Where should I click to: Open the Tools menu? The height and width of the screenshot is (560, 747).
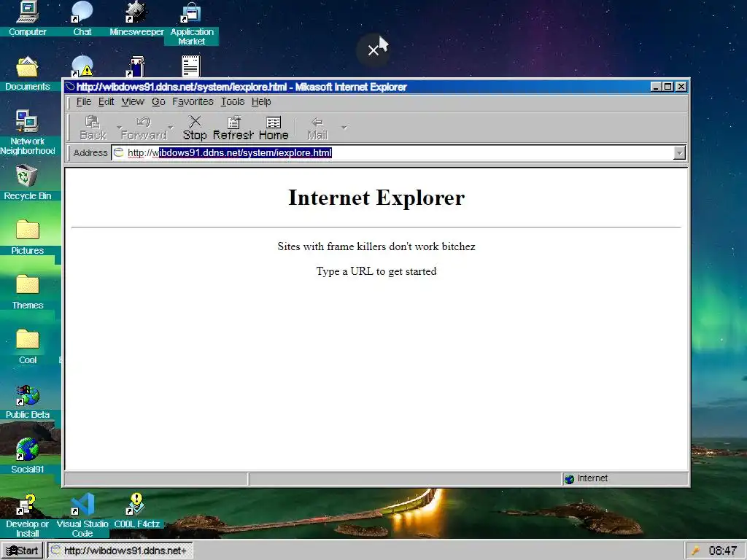[233, 101]
